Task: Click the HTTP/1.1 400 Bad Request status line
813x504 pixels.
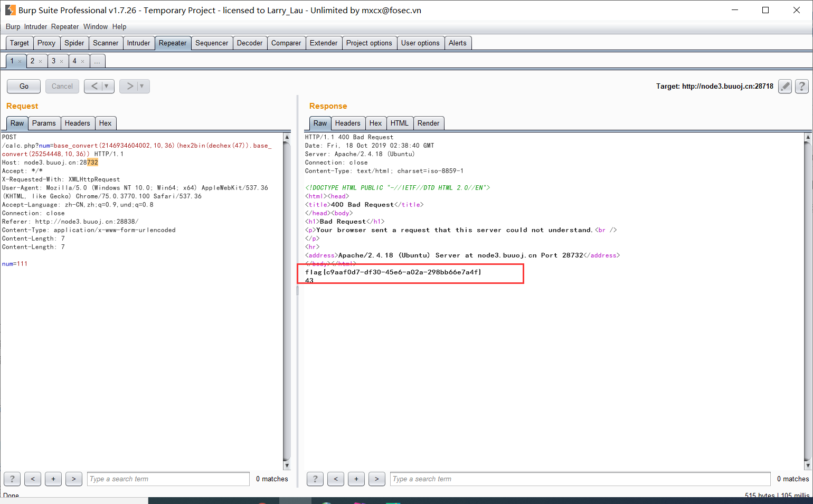Action: tap(349, 137)
